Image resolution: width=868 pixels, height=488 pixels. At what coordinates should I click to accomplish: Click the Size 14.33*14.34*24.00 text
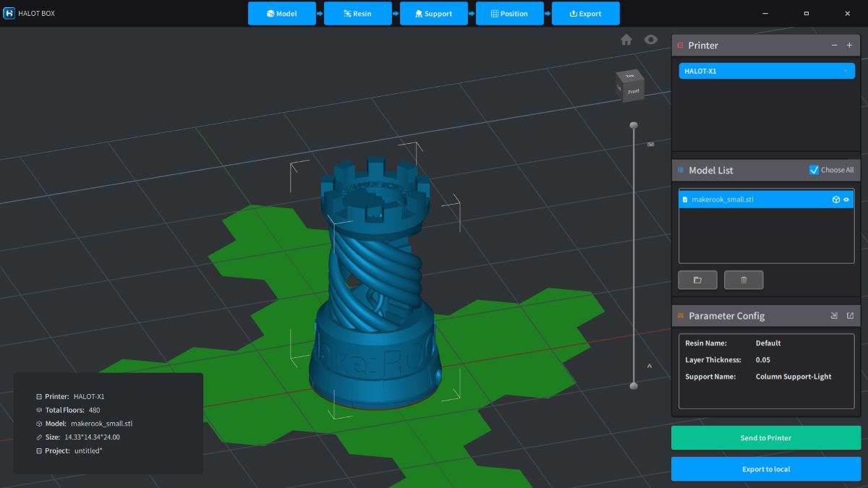pos(78,437)
